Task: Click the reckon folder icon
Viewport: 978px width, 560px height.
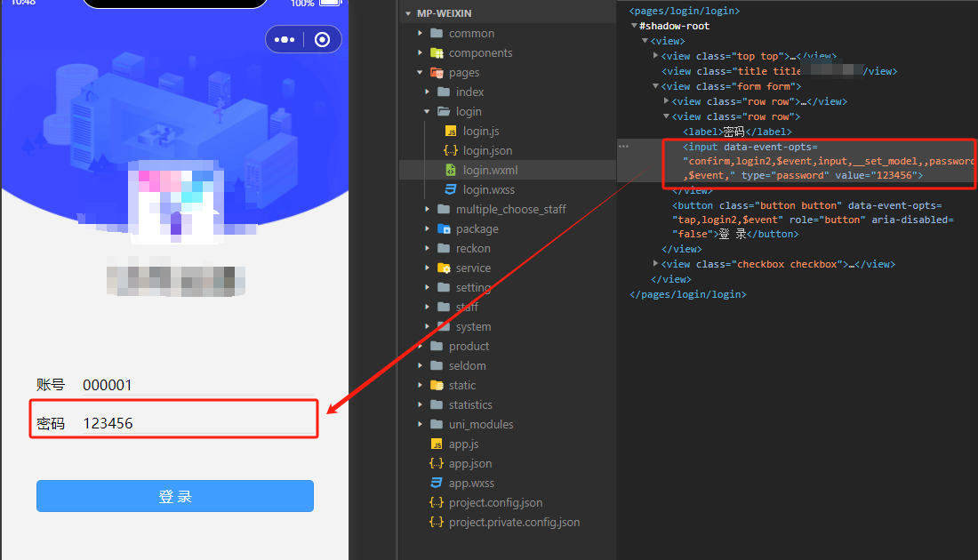Action: [444, 248]
